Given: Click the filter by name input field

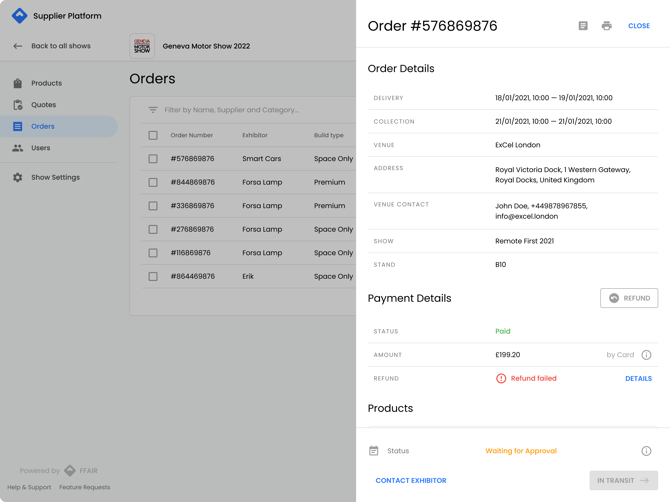Looking at the screenshot, I should click(250, 110).
